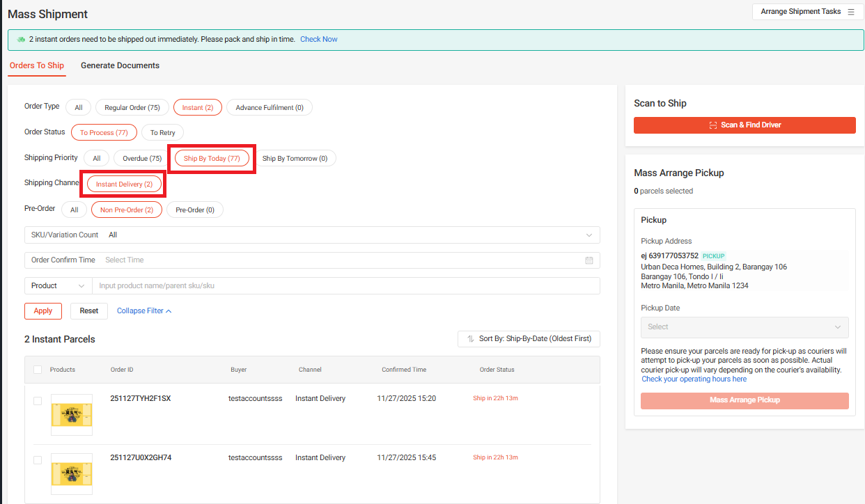Filter by Pre-Order (0)
Image resolution: width=865 pixels, height=504 pixels.
(x=195, y=210)
